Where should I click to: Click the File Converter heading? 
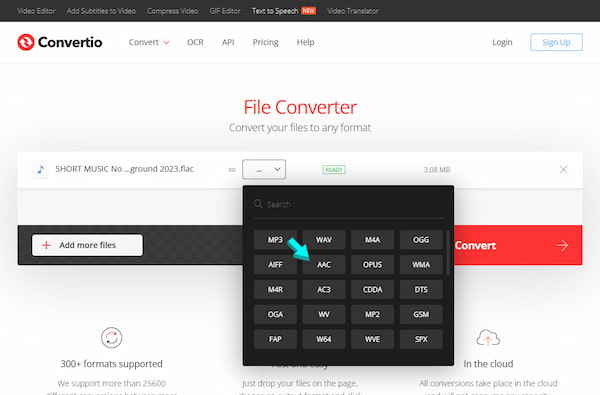point(300,107)
